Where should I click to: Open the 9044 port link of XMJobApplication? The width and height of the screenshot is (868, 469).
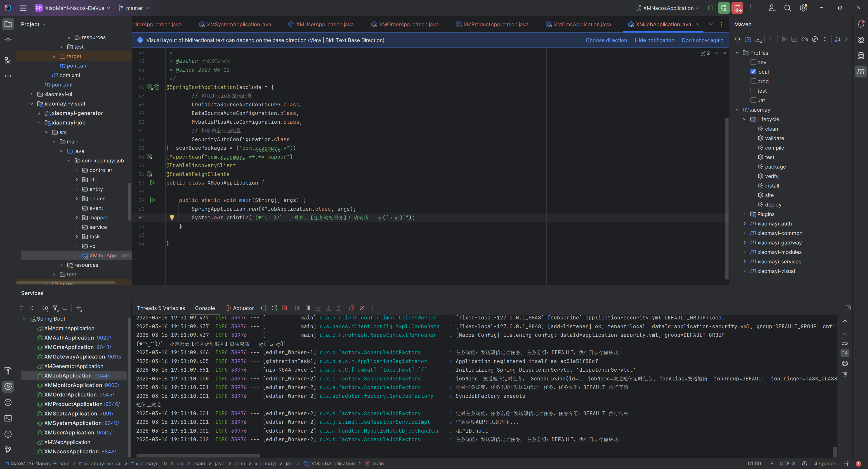click(101, 376)
